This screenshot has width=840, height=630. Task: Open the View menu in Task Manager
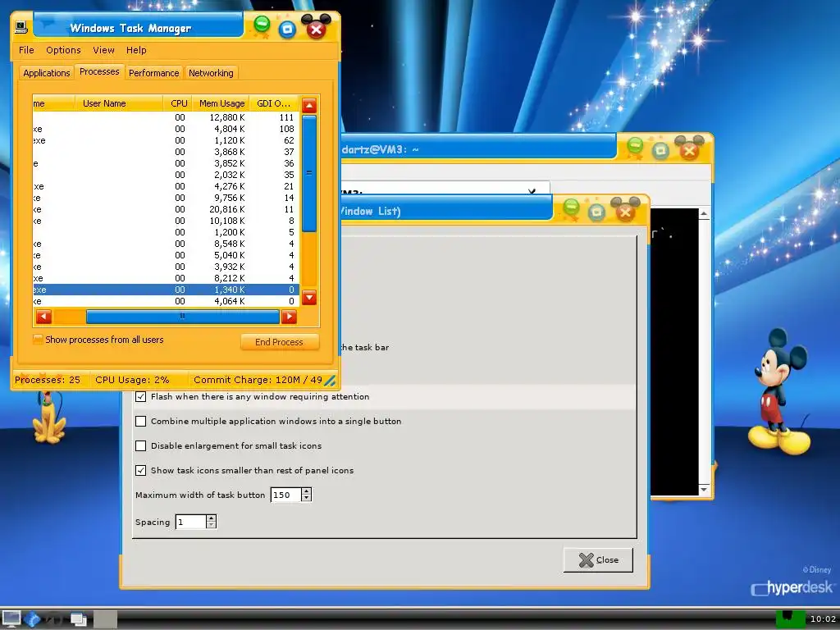[x=103, y=50]
